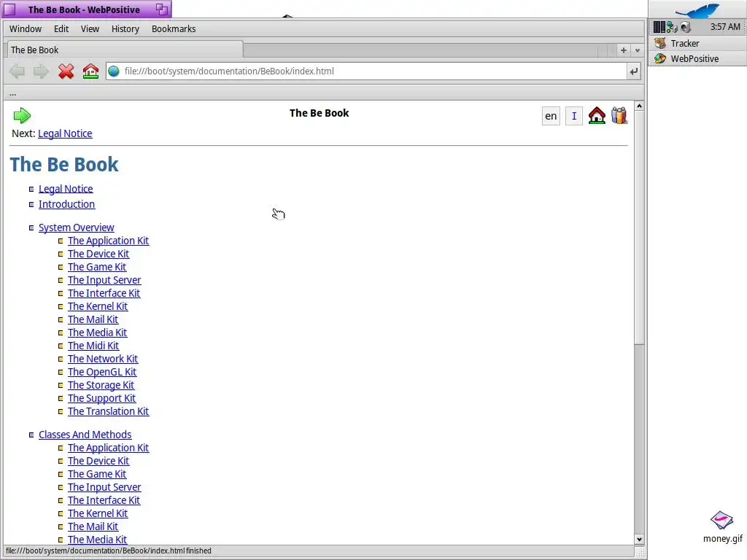Open the Window menu
Image resolution: width=747 pixels, height=560 pixels.
26,29
